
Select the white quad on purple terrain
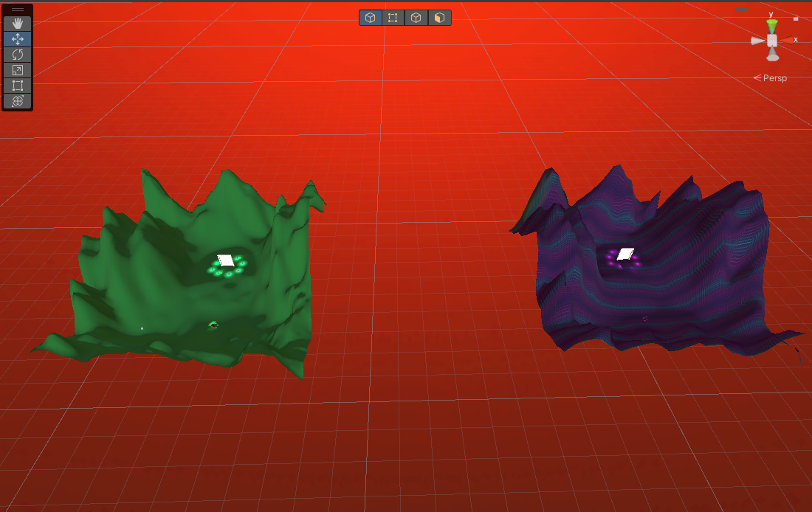tap(625, 255)
